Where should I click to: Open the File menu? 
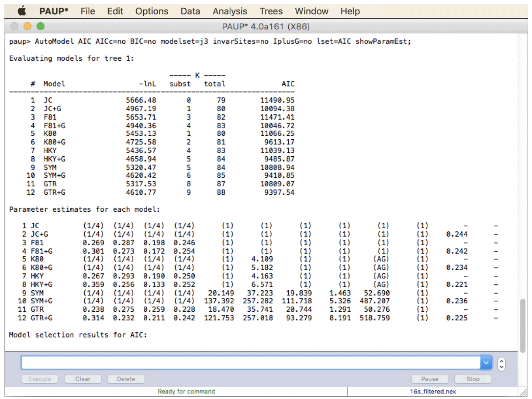(x=88, y=11)
